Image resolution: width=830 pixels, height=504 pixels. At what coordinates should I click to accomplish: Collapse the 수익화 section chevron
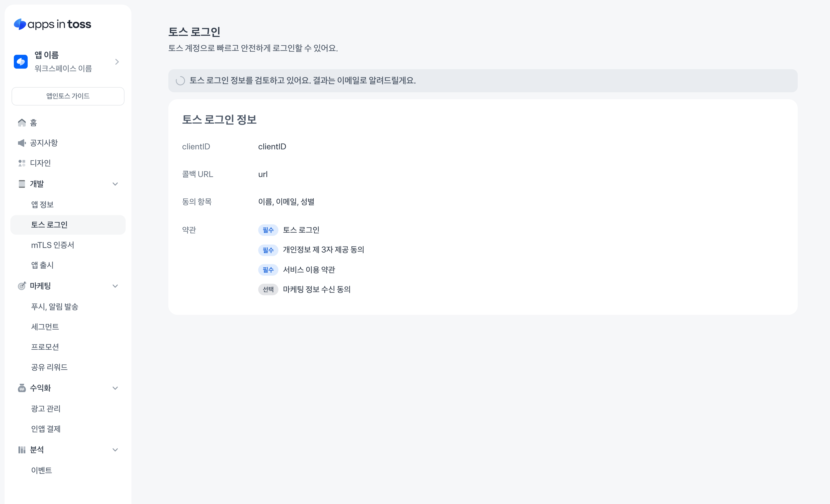[x=115, y=388]
